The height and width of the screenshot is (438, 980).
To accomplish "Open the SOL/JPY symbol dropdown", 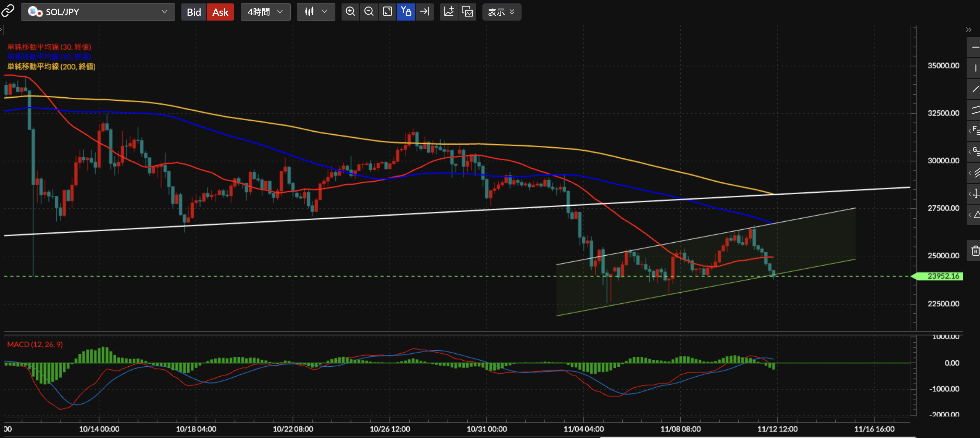I will point(98,12).
